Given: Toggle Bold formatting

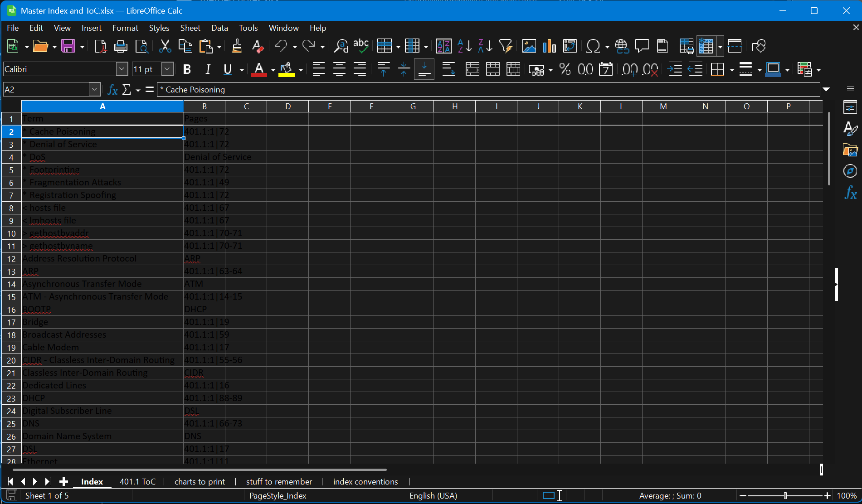Looking at the screenshot, I should 187,69.
